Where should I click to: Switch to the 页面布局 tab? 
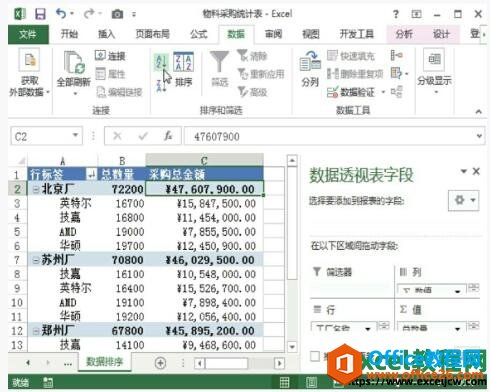pos(152,34)
